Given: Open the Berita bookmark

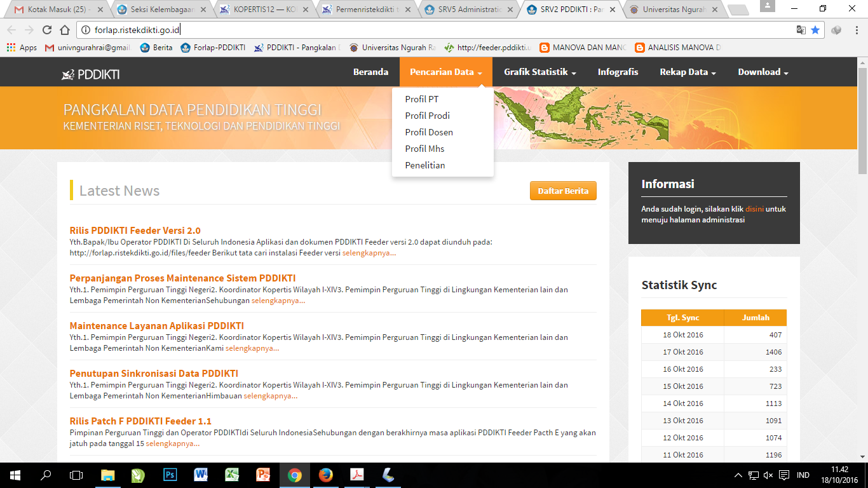Looking at the screenshot, I should (x=156, y=48).
